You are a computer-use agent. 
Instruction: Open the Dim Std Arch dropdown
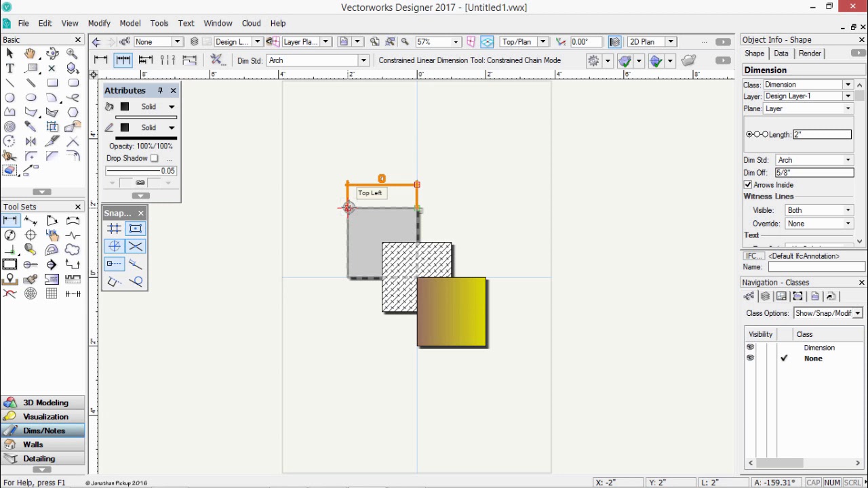pyautogui.click(x=847, y=159)
